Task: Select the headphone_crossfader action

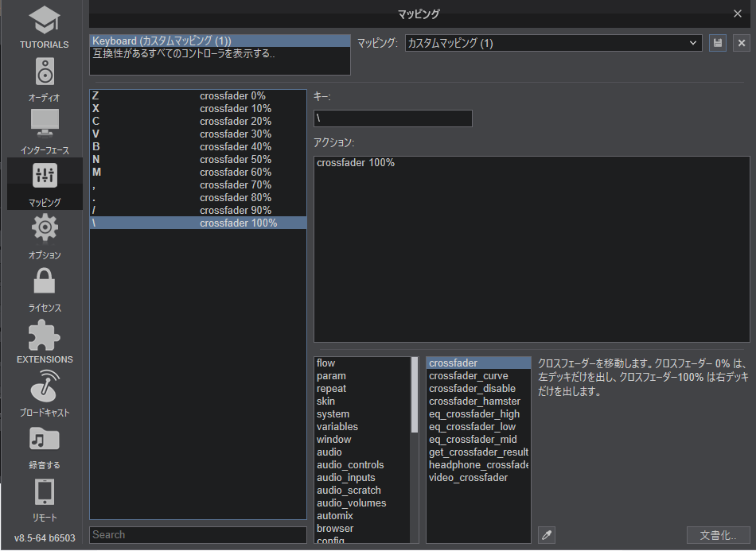Action: click(478, 465)
